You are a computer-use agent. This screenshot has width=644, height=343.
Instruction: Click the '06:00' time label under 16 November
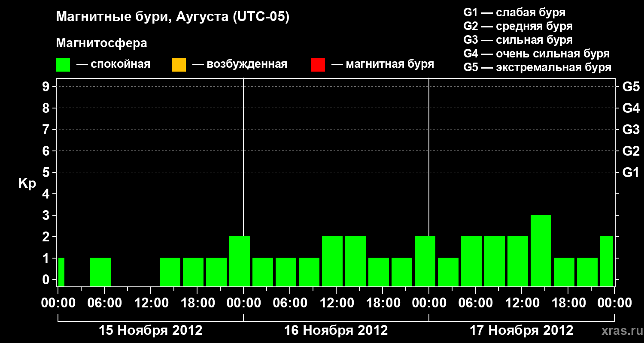(290, 303)
